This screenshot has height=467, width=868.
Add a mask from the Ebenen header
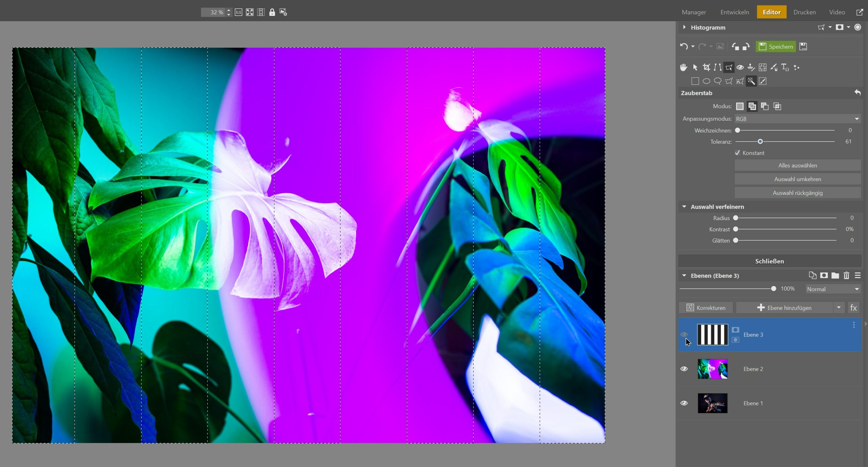(x=824, y=275)
